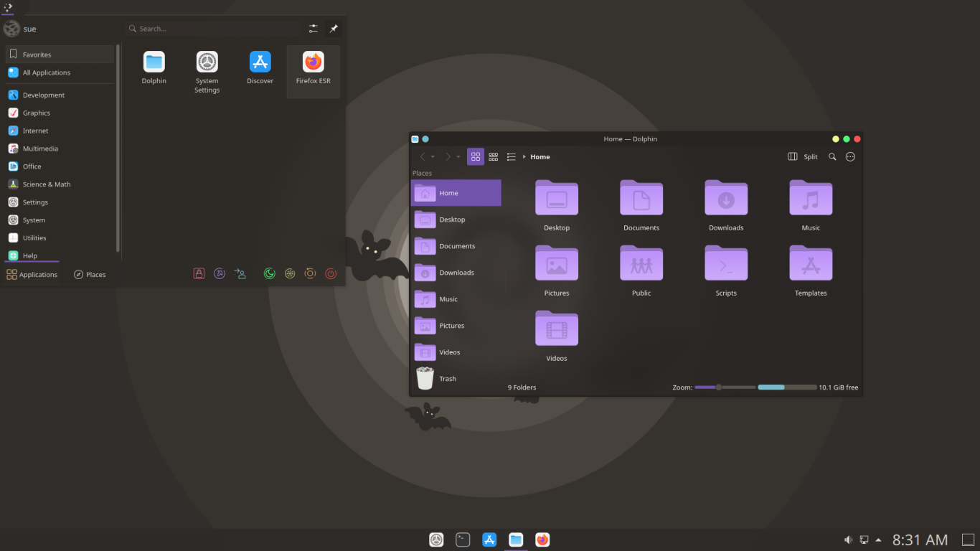Click the sue user avatar
Screen dimensions: 980x551
[11, 29]
